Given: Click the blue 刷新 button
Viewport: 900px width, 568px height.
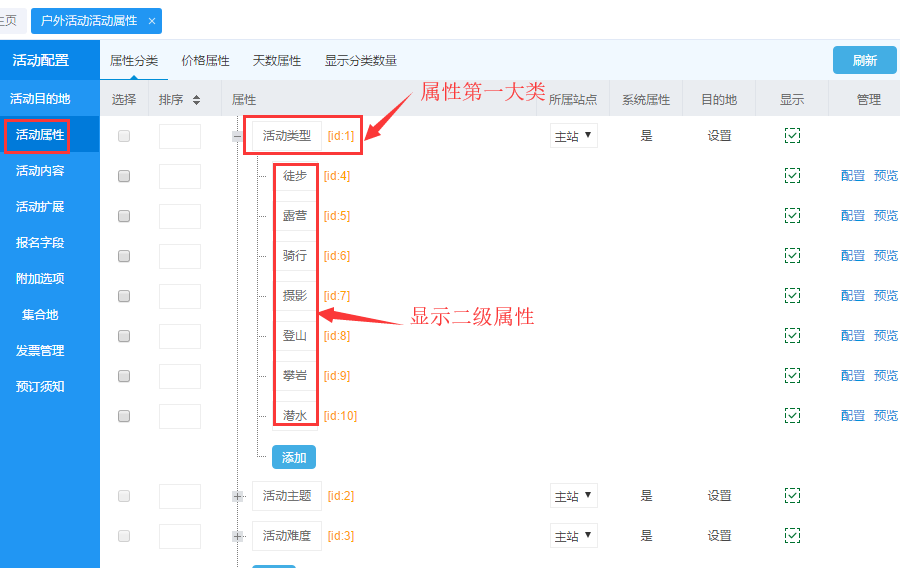Looking at the screenshot, I should point(864,60).
